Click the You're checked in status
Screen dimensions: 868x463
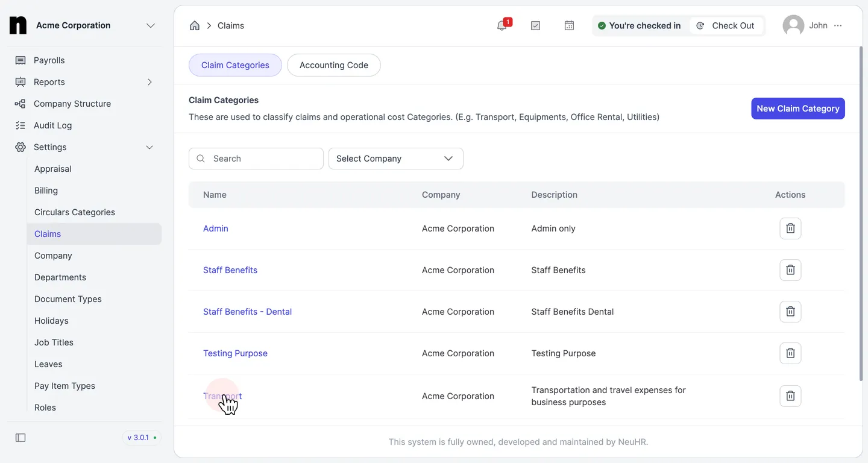pyautogui.click(x=639, y=25)
